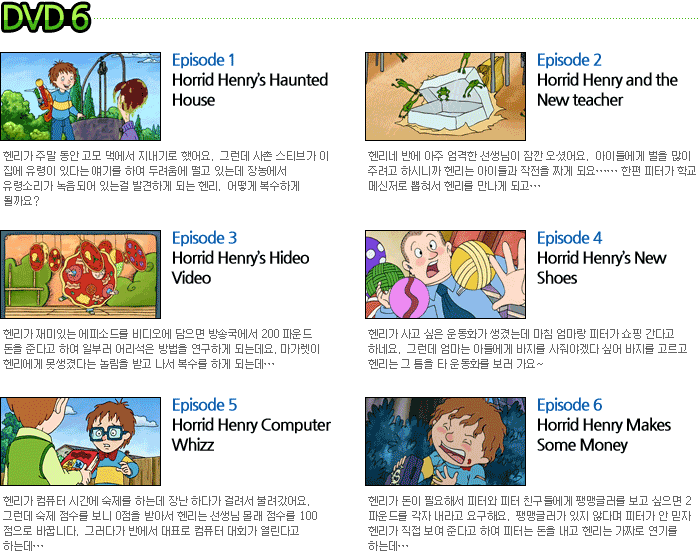
Task: Click the Episode 5 heading
Action: point(204,405)
